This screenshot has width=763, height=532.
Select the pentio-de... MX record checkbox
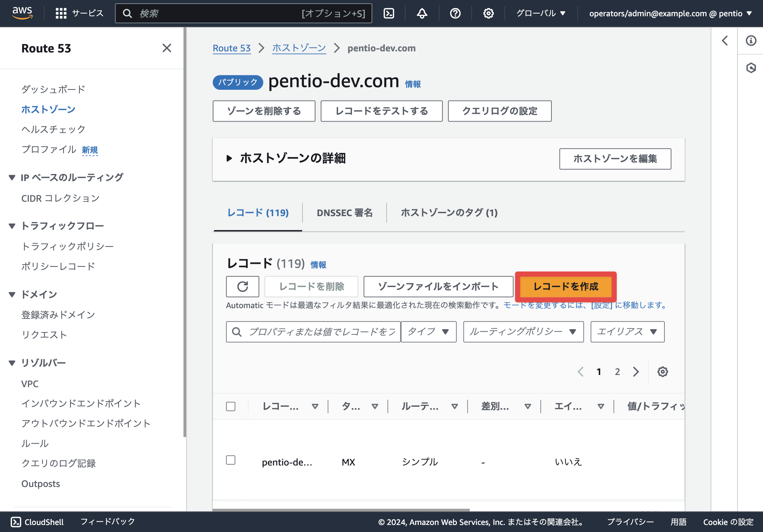pos(231,460)
